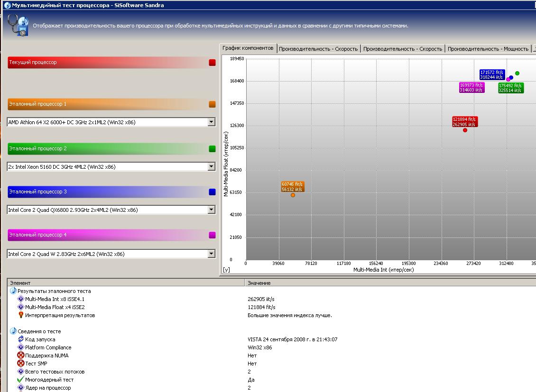
Task: Click the green Xeon data point
Action: (x=517, y=73)
